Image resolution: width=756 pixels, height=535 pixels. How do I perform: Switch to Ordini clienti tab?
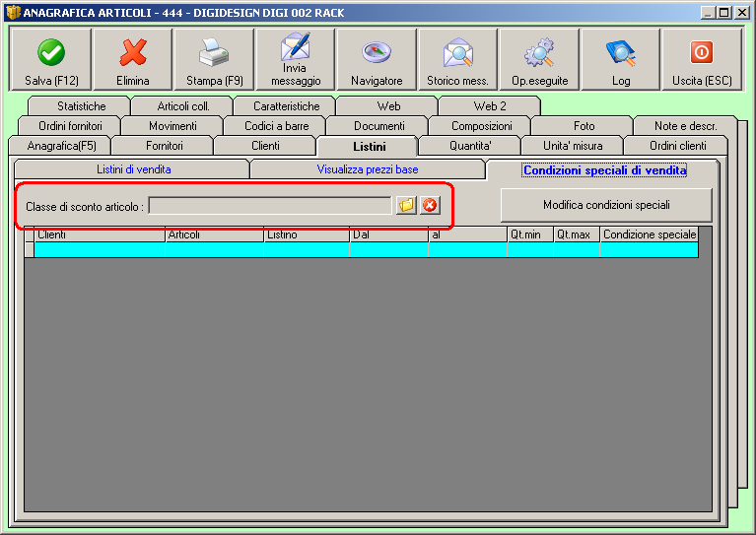(677, 146)
